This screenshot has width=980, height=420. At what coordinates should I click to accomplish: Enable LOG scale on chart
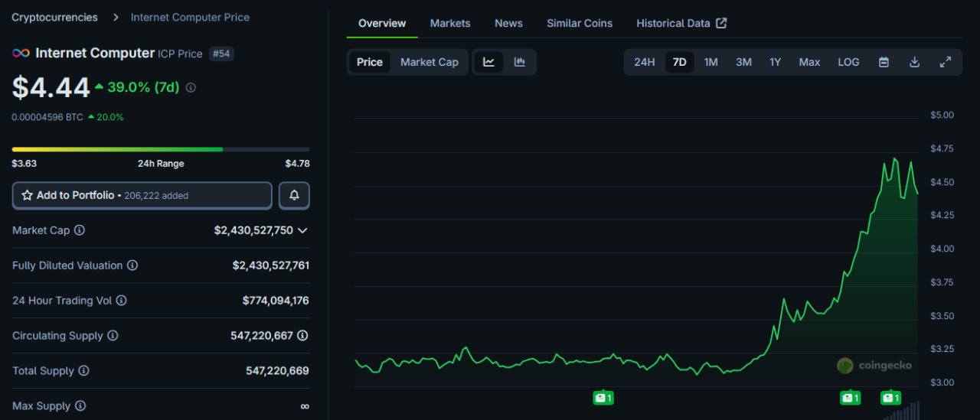click(848, 62)
